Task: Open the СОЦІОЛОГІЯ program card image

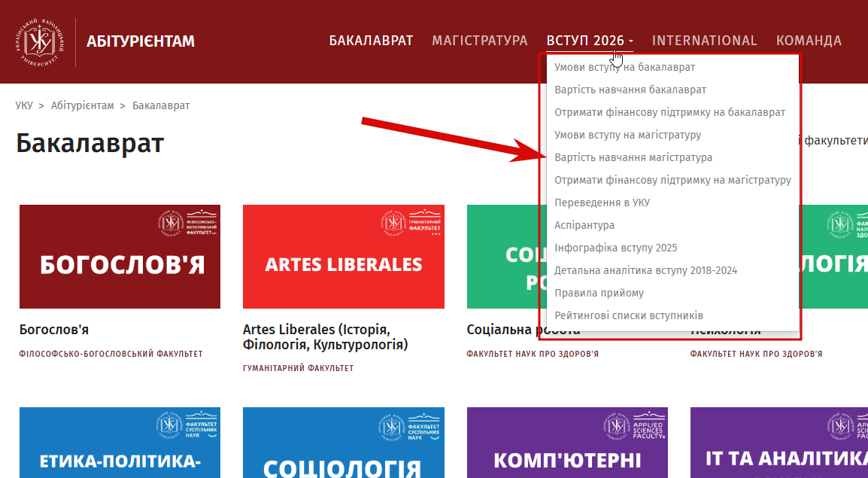Action: pyautogui.click(x=343, y=443)
